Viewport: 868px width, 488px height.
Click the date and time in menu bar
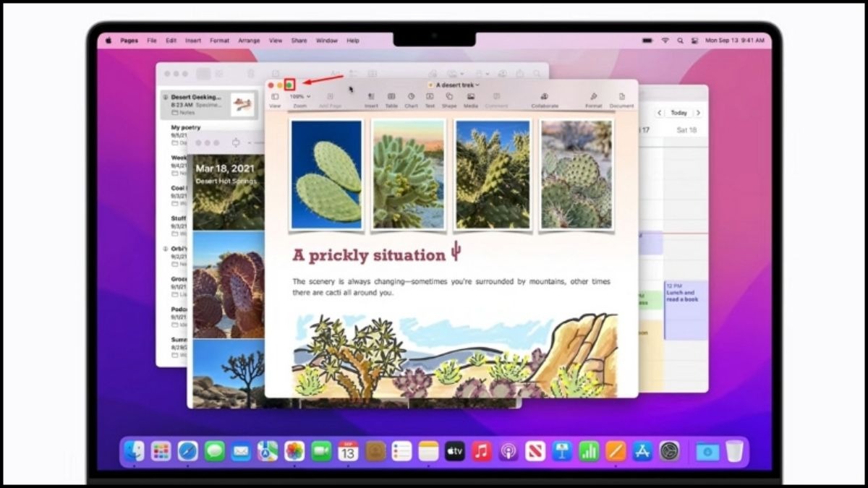pyautogui.click(x=736, y=40)
